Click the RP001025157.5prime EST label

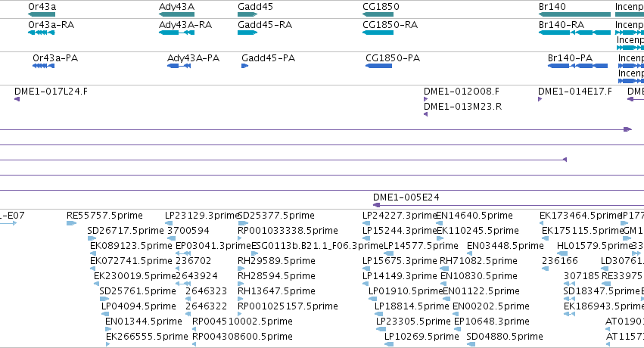tap(288, 306)
